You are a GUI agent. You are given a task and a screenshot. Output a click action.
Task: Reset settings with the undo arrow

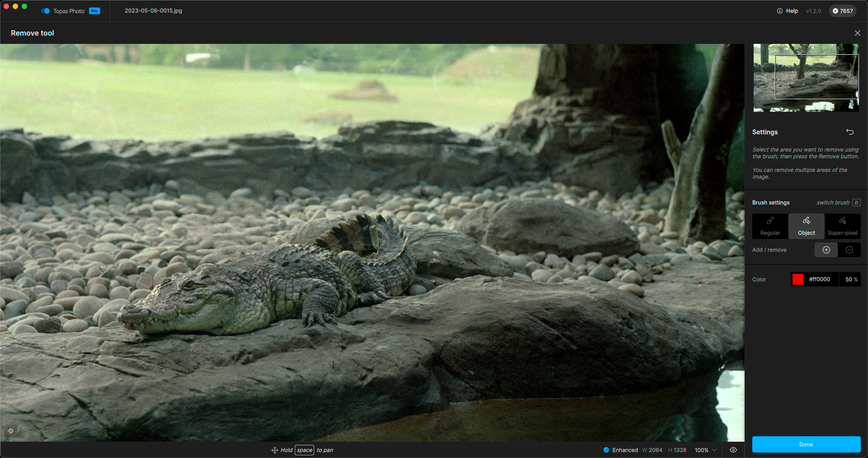[850, 132]
